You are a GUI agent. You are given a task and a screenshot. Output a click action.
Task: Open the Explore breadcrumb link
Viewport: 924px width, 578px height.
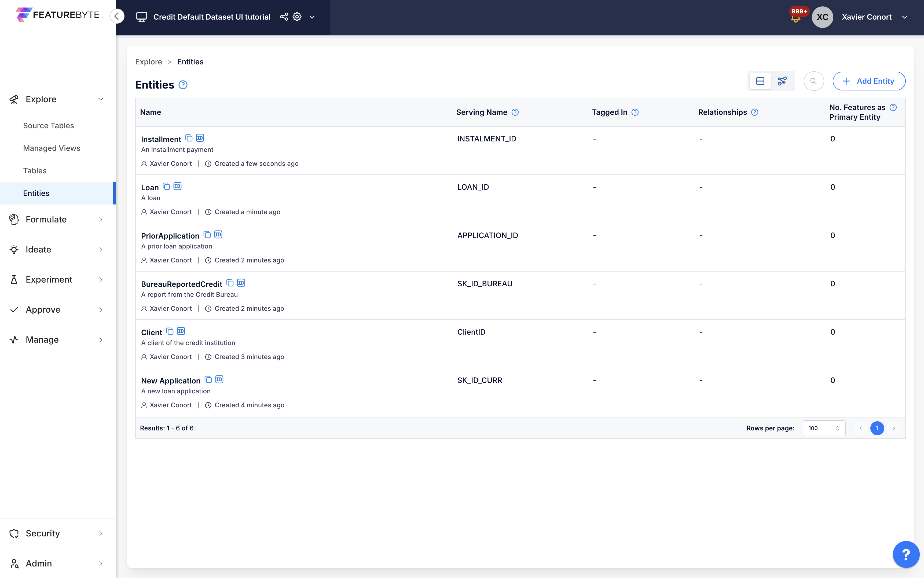pyautogui.click(x=149, y=61)
